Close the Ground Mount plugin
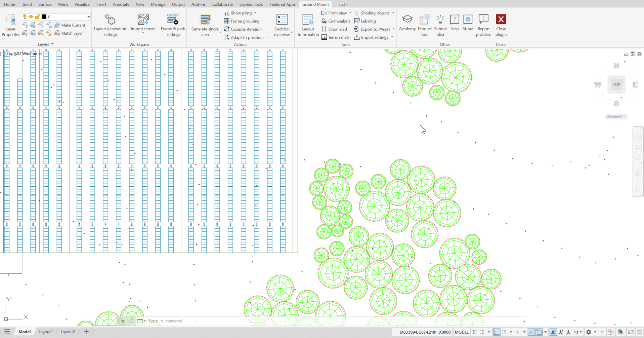The width and height of the screenshot is (644, 338). (501, 25)
